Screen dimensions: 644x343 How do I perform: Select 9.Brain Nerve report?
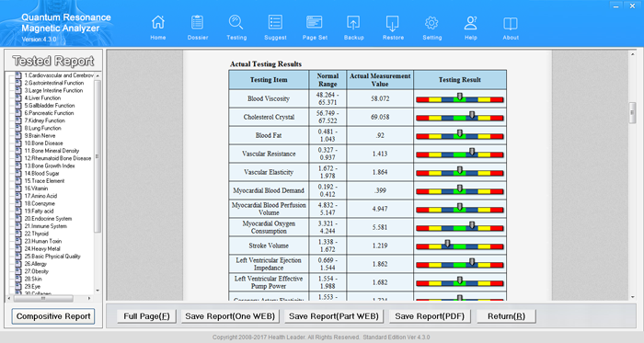[x=40, y=136]
